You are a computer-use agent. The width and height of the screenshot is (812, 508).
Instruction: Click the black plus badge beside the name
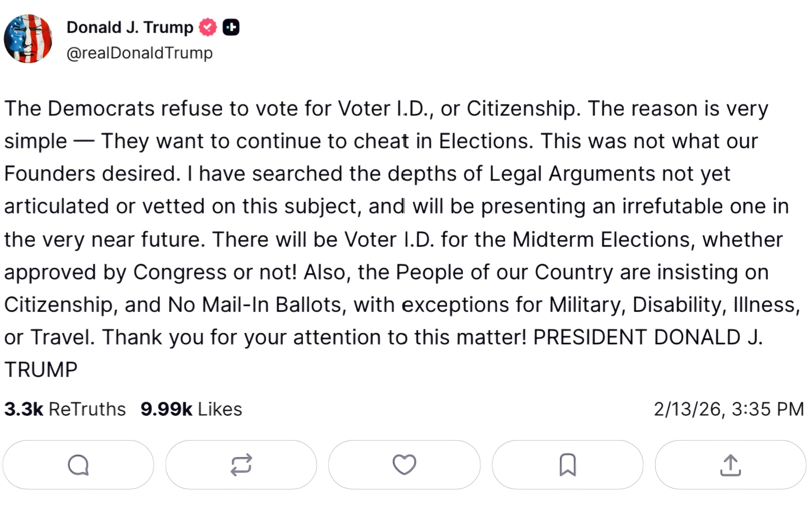click(231, 28)
